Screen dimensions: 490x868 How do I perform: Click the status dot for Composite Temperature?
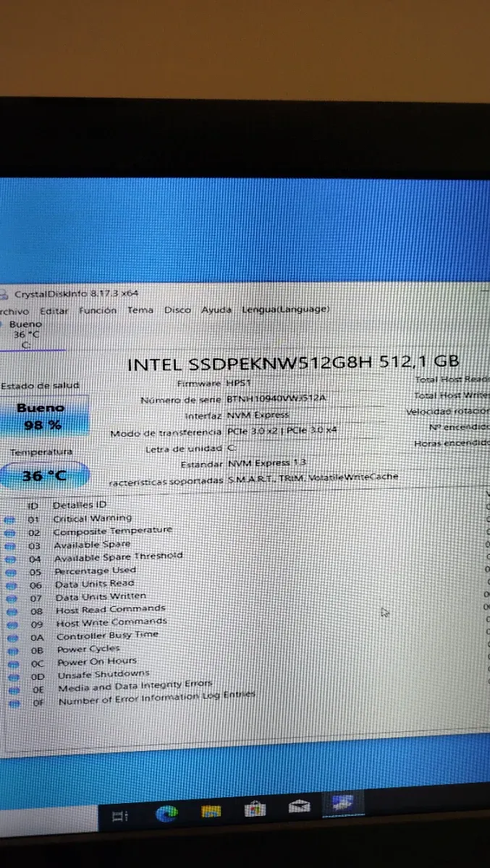pyautogui.click(x=9, y=532)
